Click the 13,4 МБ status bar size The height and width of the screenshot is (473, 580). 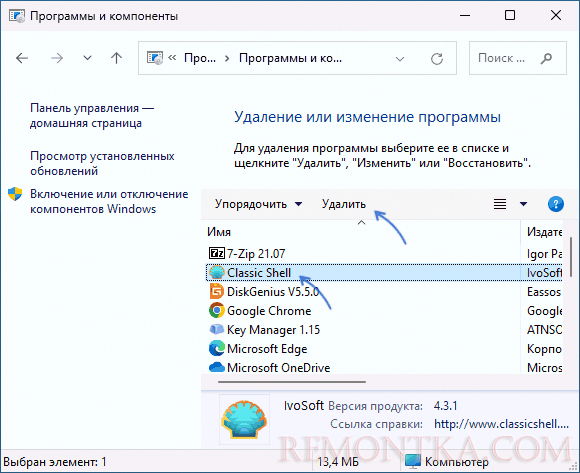coord(338,462)
